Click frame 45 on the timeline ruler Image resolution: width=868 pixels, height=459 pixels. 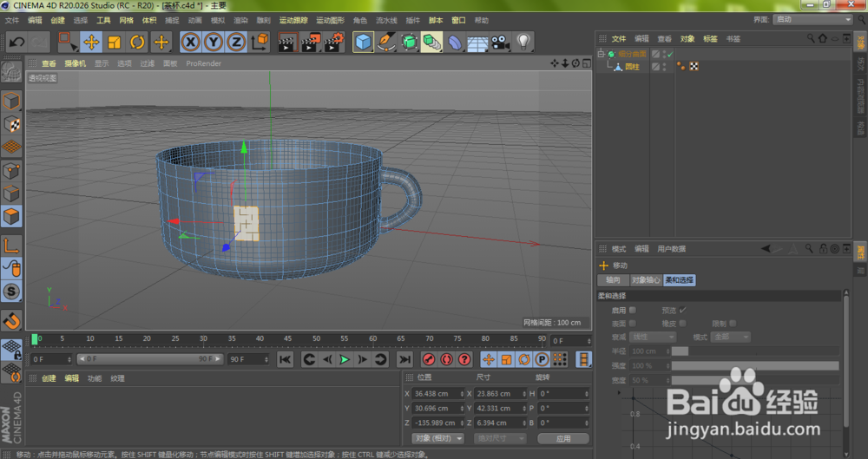pyautogui.click(x=287, y=338)
